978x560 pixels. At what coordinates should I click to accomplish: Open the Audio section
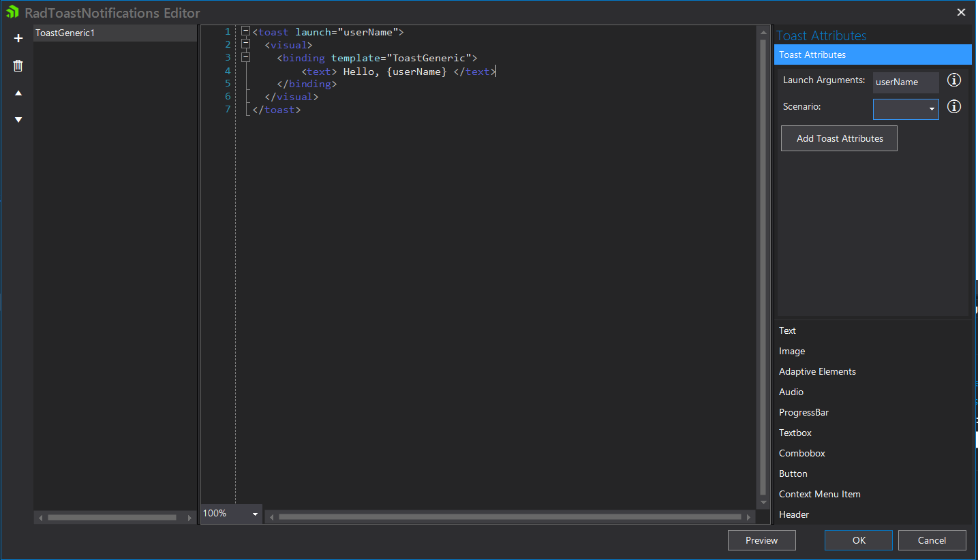(x=873, y=392)
